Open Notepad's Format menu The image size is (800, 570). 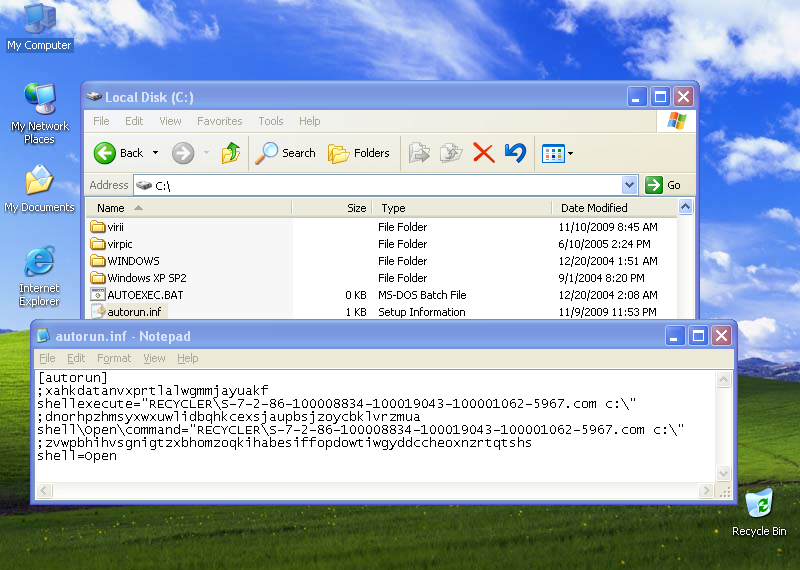coord(114,358)
